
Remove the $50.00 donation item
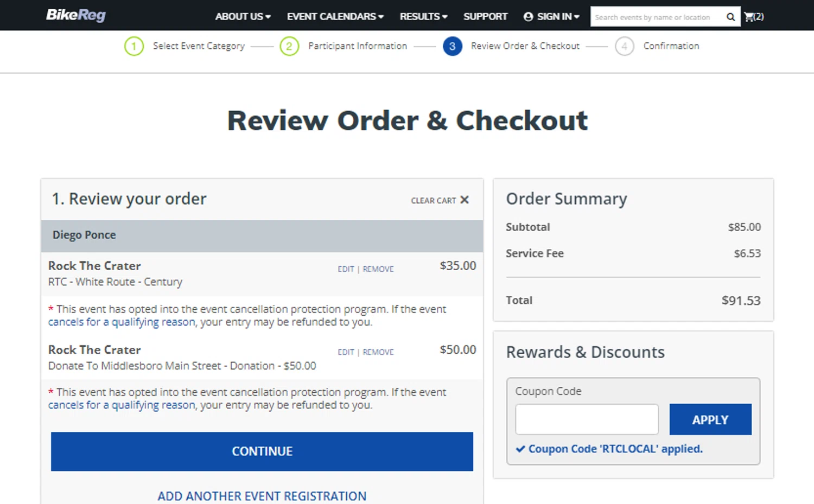[378, 352]
